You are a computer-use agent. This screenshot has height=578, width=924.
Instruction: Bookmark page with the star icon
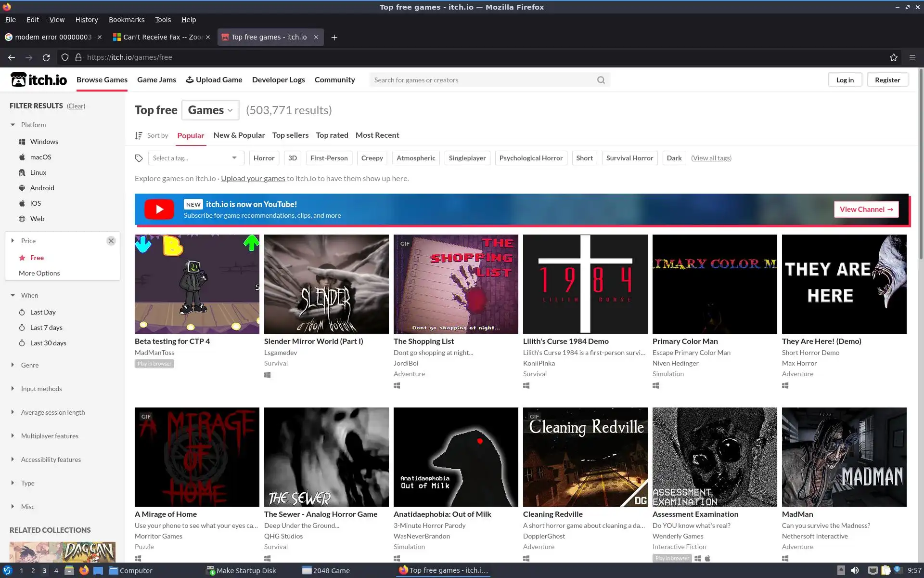(x=893, y=57)
